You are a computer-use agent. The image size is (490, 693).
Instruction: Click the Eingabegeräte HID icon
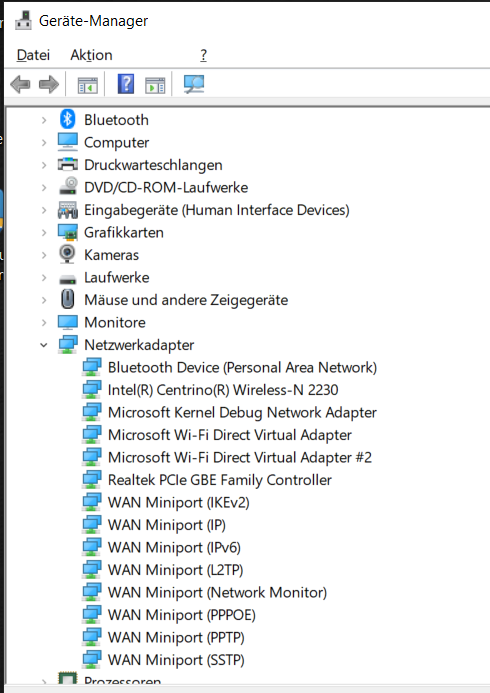coord(68,210)
